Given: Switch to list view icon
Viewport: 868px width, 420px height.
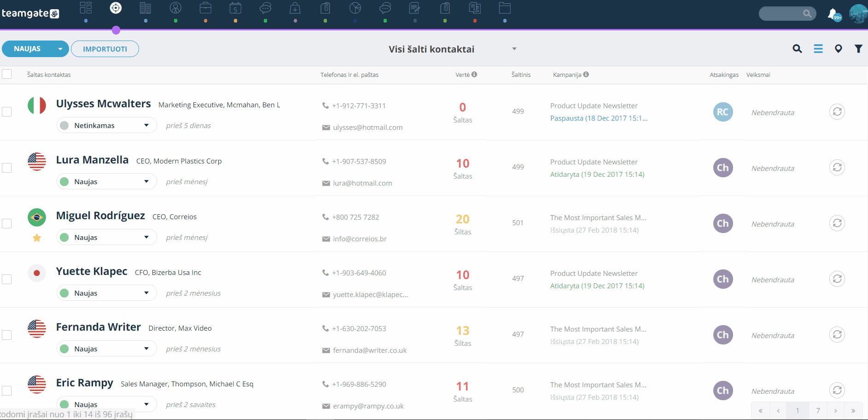Looking at the screenshot, I should 818,49.
